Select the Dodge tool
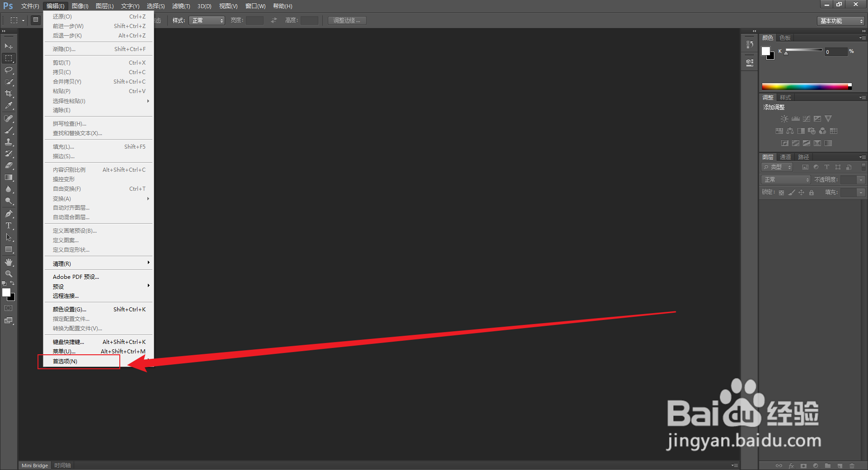868x470 pixels. pyautogui.click(x=9, y=201)
